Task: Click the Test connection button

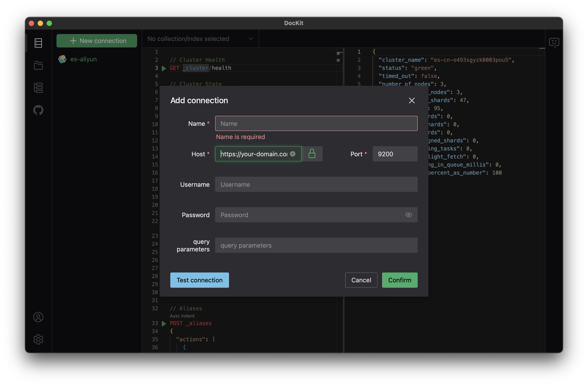Action: coord(200,280)
